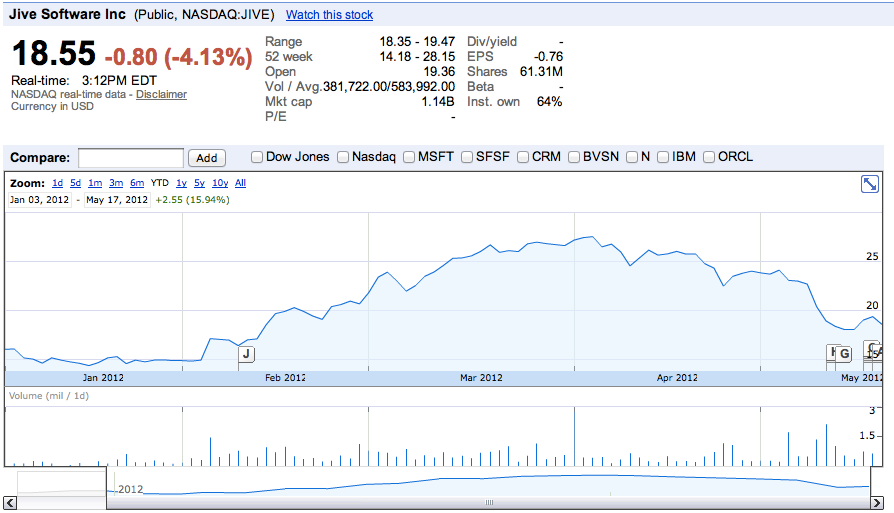
Task: Show All history in chart zoom
Action: click(x=240, y=183)
